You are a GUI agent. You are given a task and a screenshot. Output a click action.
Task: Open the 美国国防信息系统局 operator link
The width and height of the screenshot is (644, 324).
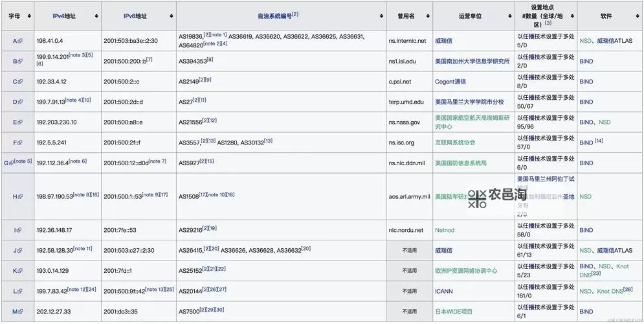click(x=461, y=163)
